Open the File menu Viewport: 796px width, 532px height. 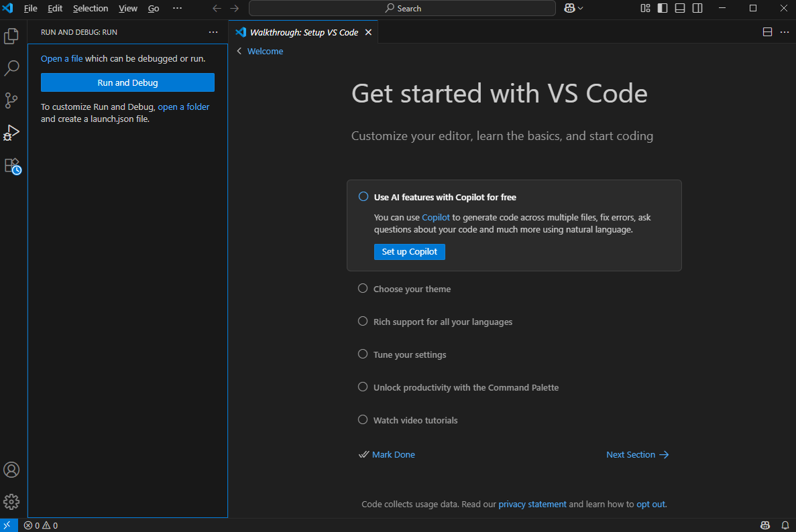[30, 8]
